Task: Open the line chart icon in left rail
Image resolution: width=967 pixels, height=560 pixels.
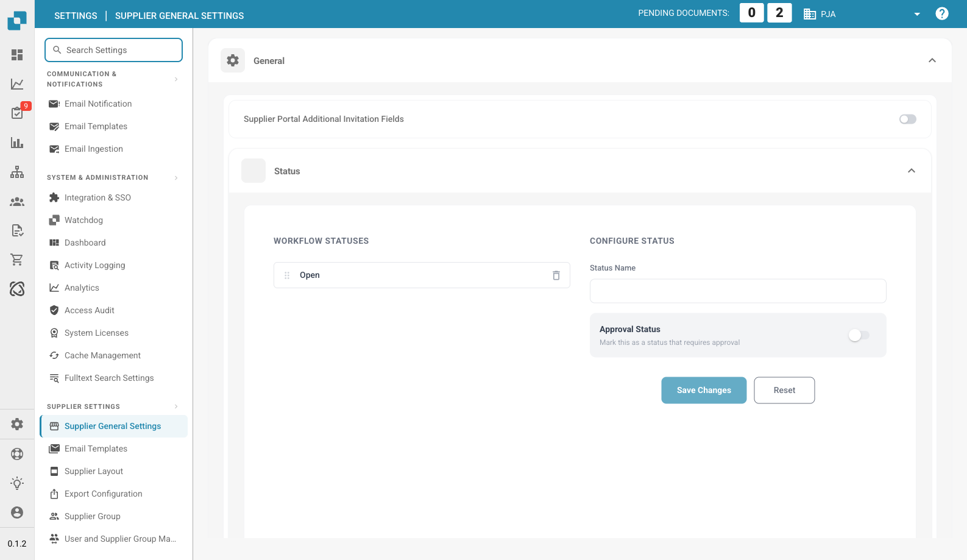Action: (17, 84)
